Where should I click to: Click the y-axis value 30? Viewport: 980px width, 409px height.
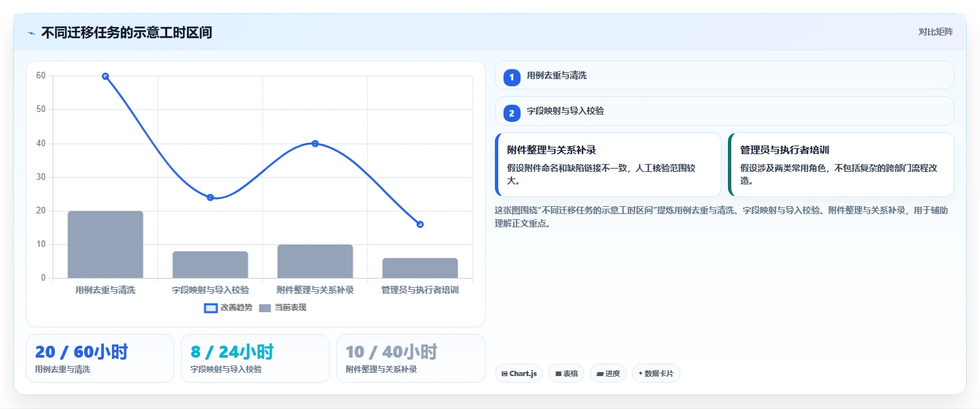click(x=41, y=177)
